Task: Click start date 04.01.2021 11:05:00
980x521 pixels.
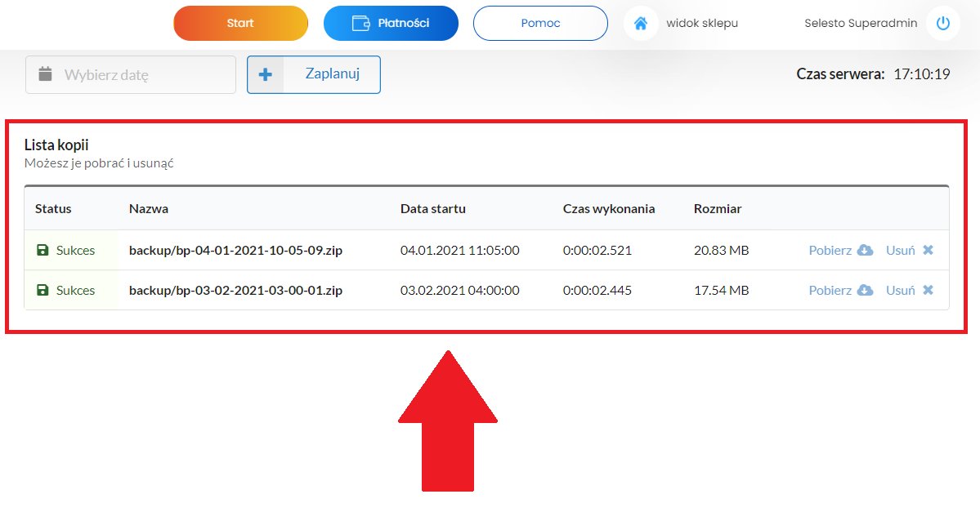Action: point(460,251)
